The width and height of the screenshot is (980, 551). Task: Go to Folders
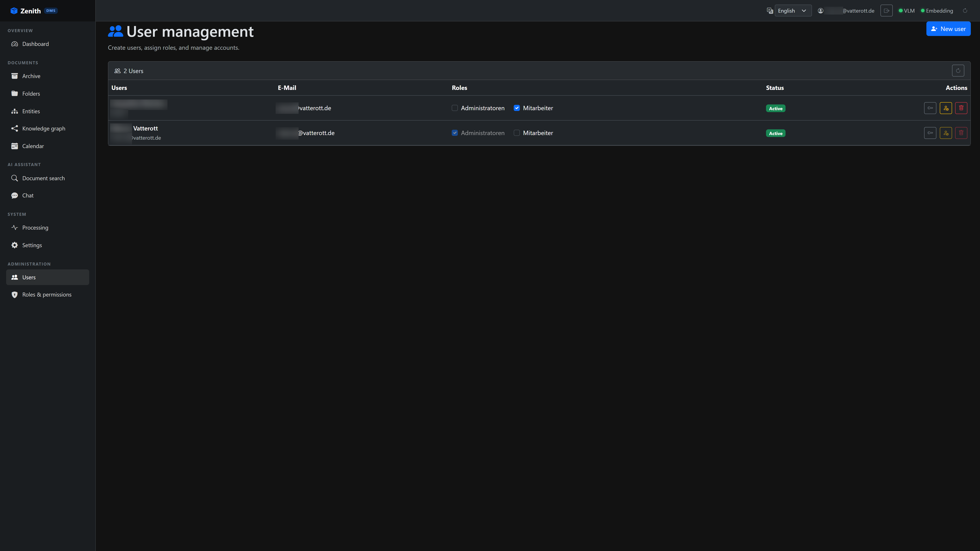pos(47,94)
